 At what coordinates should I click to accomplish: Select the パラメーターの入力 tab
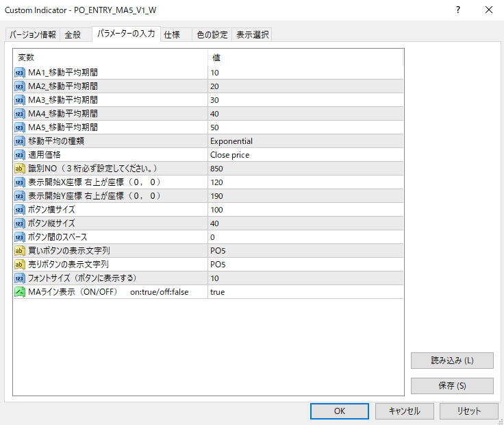pos(126,34)
